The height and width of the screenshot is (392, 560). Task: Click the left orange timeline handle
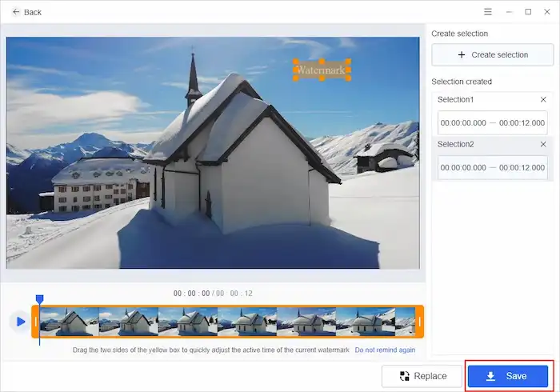point(36,322)
